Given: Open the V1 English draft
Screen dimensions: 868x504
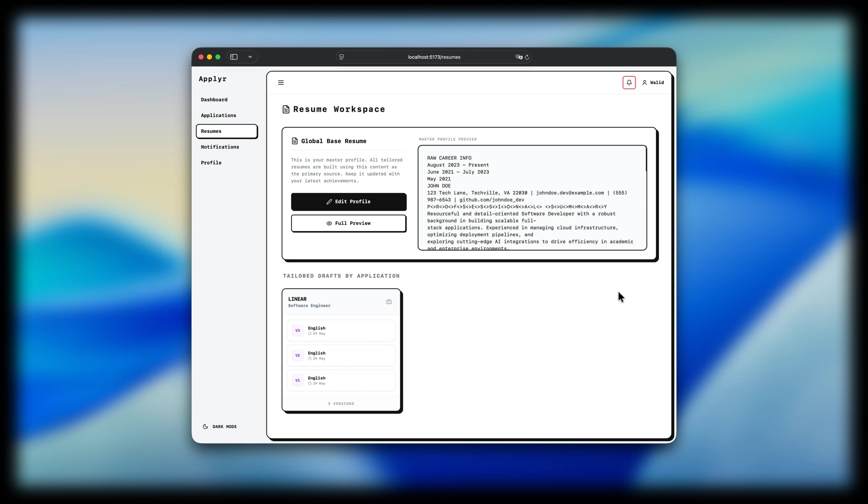Looking at the screenshot, I should tap(341, 380).
